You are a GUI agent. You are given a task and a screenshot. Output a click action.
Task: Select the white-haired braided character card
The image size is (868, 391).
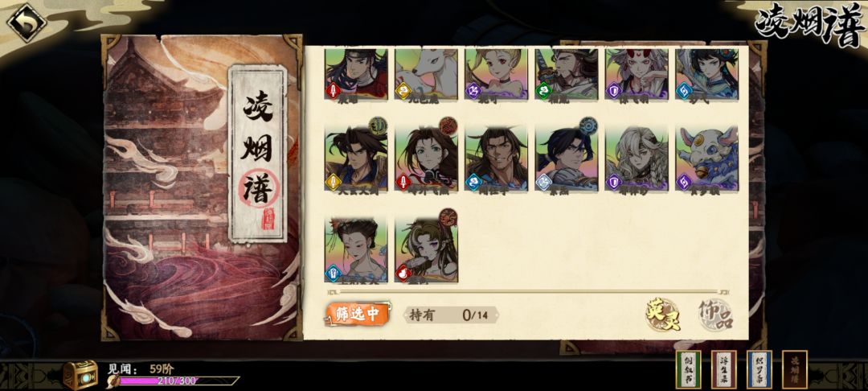tap(637, 159)
